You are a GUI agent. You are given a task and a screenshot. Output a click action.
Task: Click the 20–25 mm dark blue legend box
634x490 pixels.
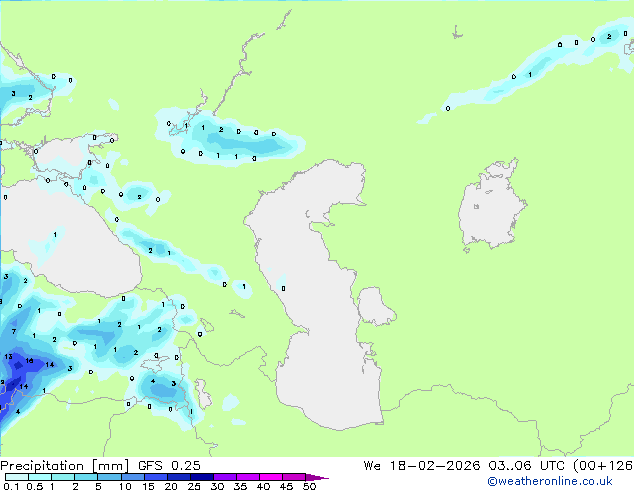[179, 477]
